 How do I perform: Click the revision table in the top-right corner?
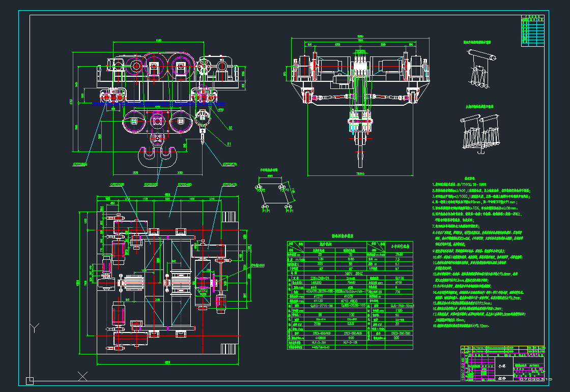click(x=533, y=31)
